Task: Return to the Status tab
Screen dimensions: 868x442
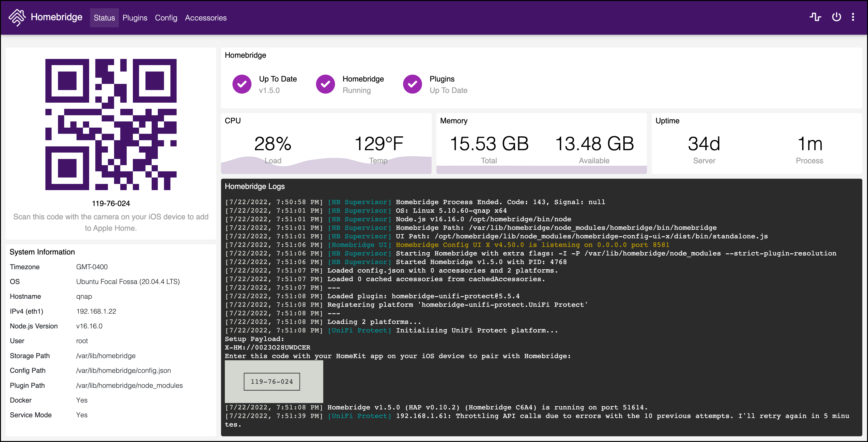Action: click(104, 18)
